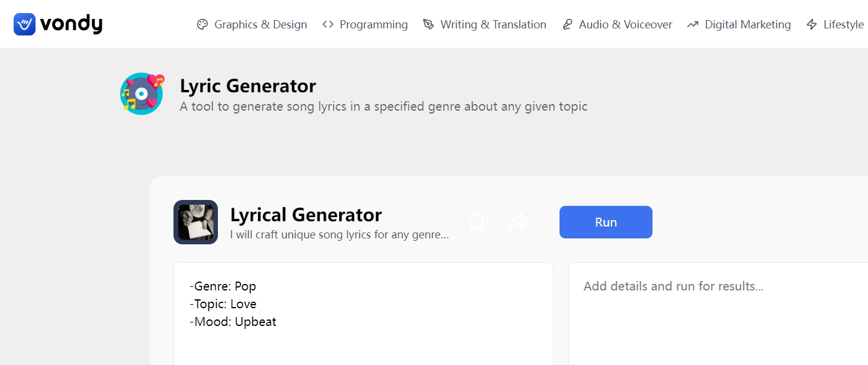The width and height of the screenshot is (868, 365).
Task: Click the Digital Marketing trend arrow icon
Action: pyautogui.click(x=693, y=24)
